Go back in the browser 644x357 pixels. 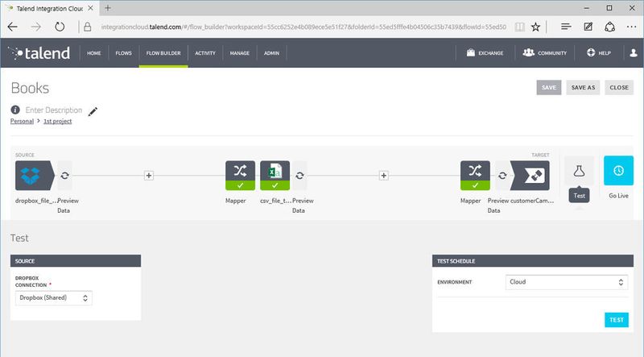13,27
